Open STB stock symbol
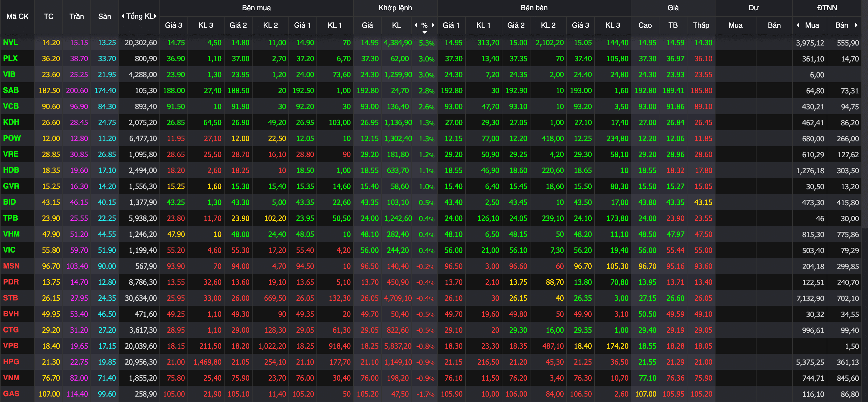Image resolution: width=868 pixels, height=402 pixels. tap(11, 298)
